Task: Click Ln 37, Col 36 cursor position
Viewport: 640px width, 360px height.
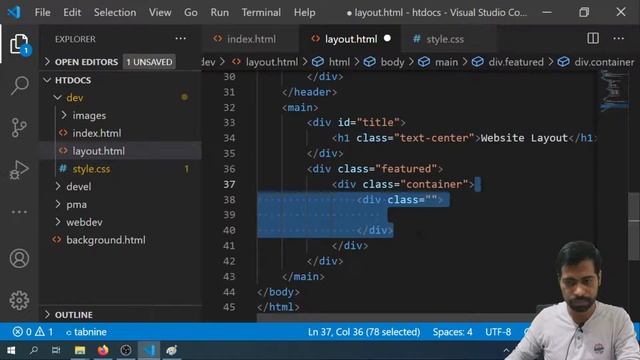Action: click(x=364, y=331)
